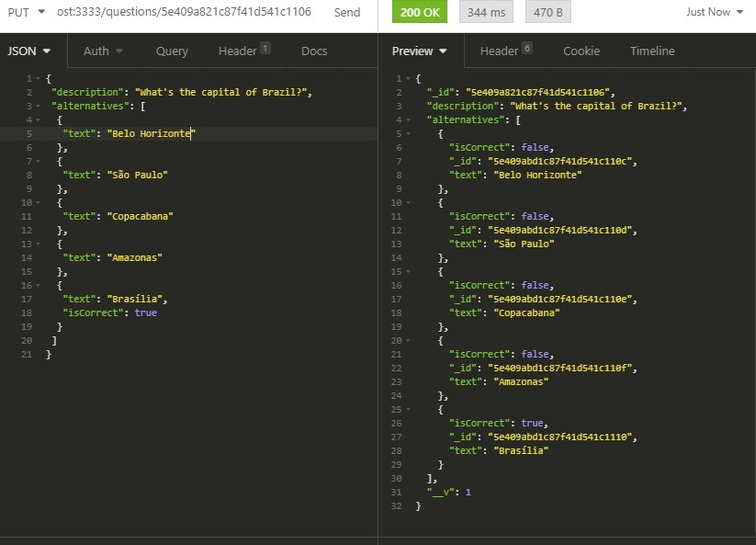The height and width of the screenshot is (545, 756).
Task: Send the request
Action: pyautogui.click(x=346, y=13)
